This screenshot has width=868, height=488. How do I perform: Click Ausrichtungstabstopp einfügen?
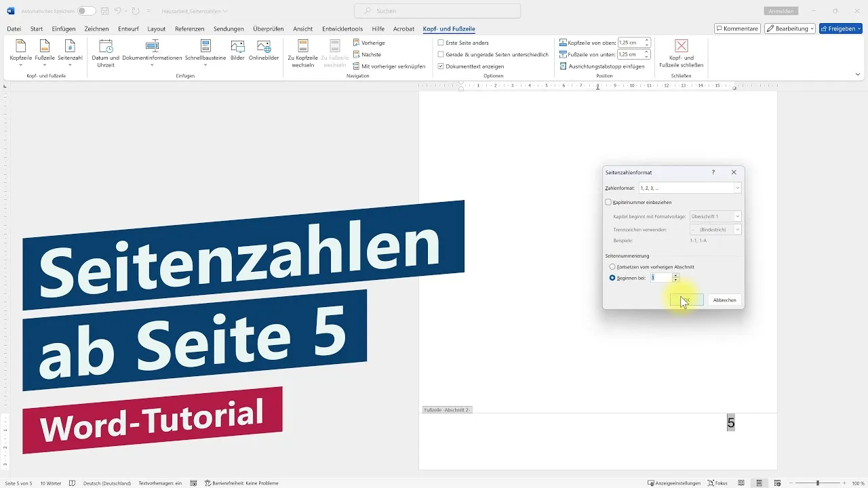(x=601, y=66)
